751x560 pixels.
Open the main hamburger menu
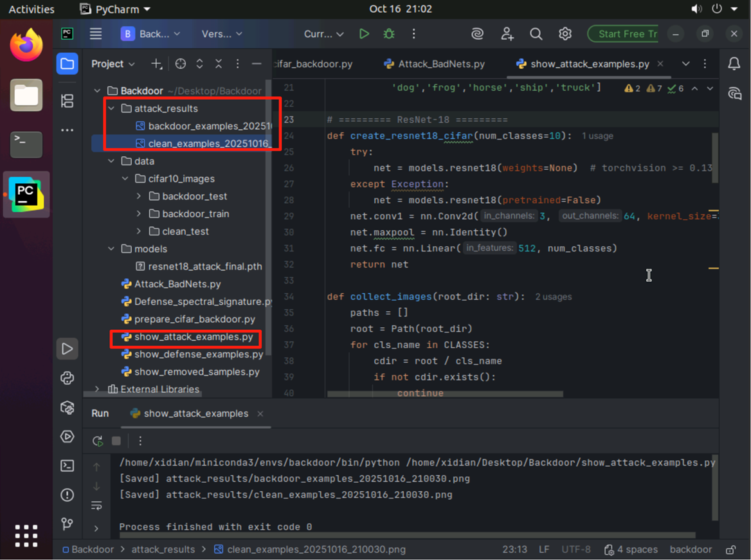click(96, 34)
